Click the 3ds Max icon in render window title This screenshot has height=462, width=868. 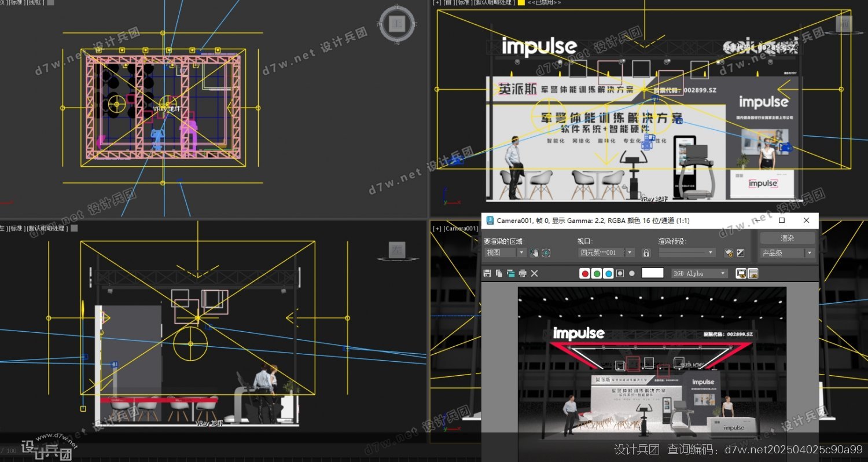pyautogui.click(x=490, y=221)
